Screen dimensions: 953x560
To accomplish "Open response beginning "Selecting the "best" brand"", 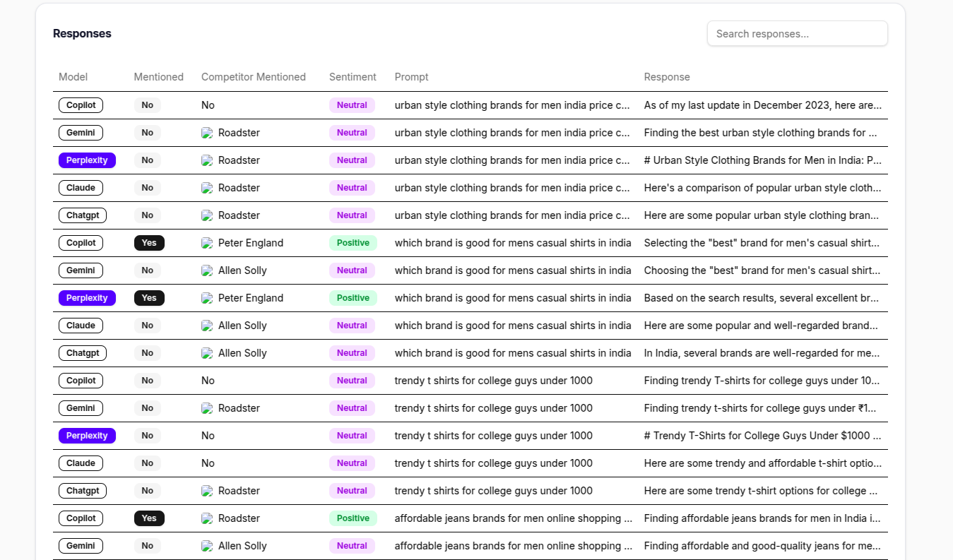I will click(763, 243).
